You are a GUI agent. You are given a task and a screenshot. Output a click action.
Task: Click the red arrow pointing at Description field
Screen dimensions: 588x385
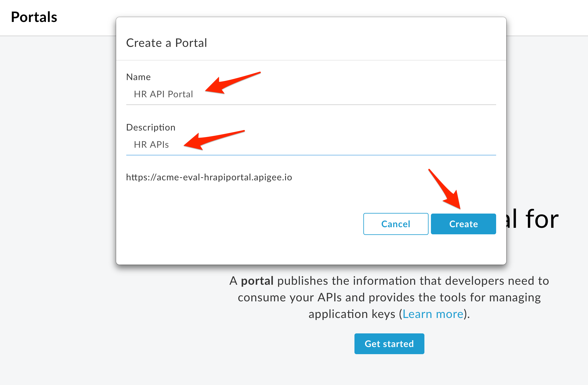point(214,140)
